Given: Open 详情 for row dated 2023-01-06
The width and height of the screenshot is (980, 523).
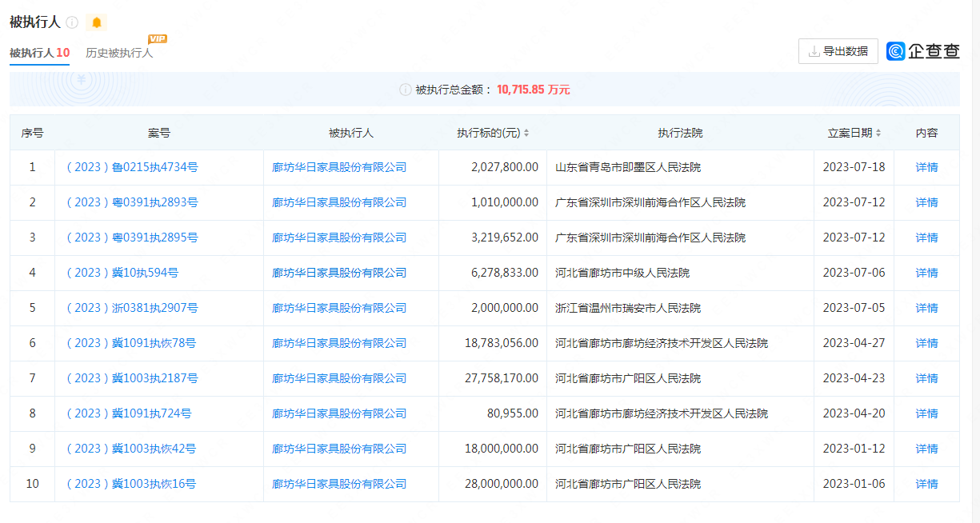Looking at the screenshot, I should pyautogui.click(x=927, y=484).
